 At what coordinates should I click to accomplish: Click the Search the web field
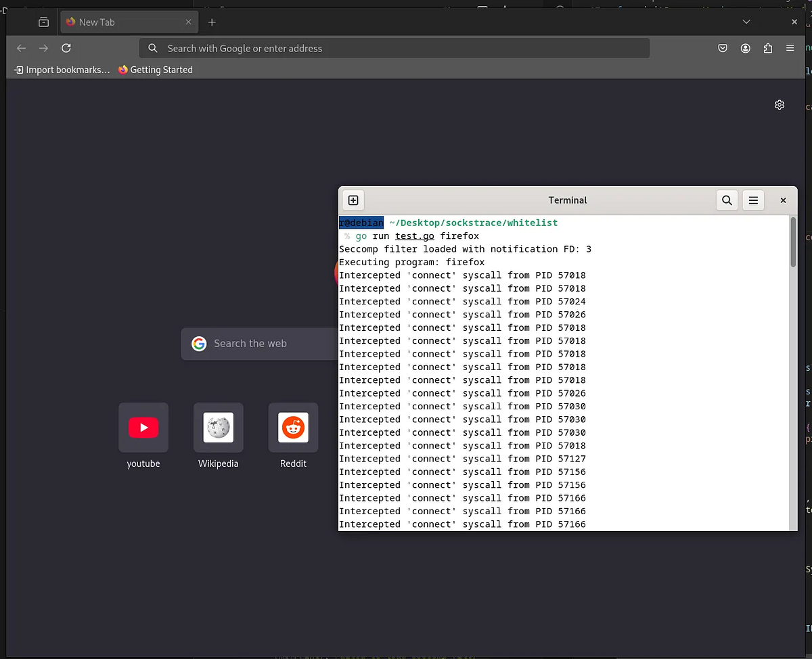click(257, 343)
